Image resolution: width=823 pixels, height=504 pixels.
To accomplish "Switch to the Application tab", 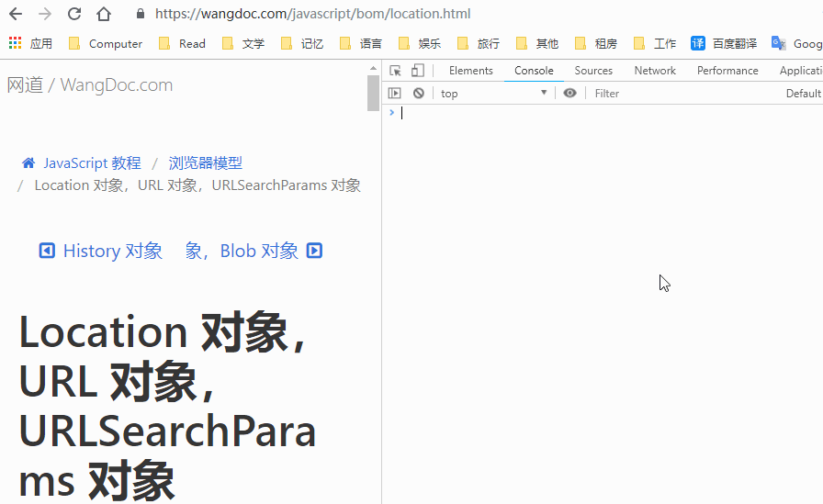I will (x=801, y=71).
